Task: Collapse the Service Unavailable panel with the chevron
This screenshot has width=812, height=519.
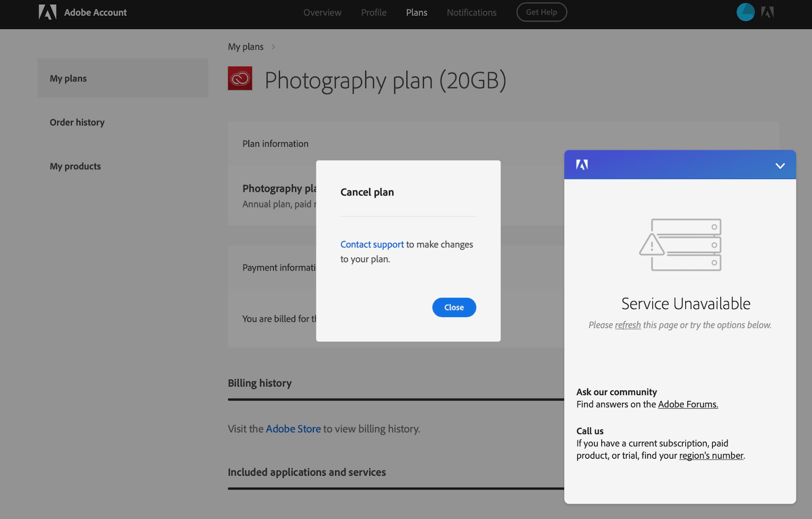Action: coord(780,165)
